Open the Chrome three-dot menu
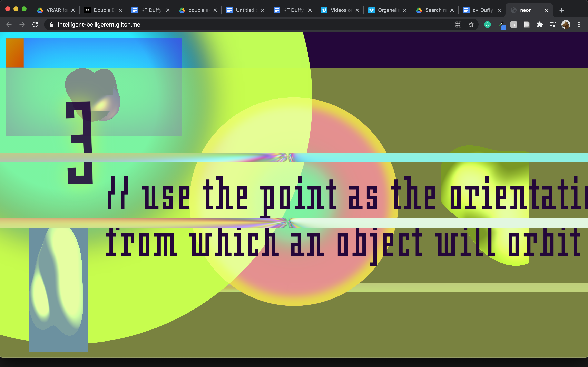Viewport: 588px width, 367px height. click(x=579, y=24)
